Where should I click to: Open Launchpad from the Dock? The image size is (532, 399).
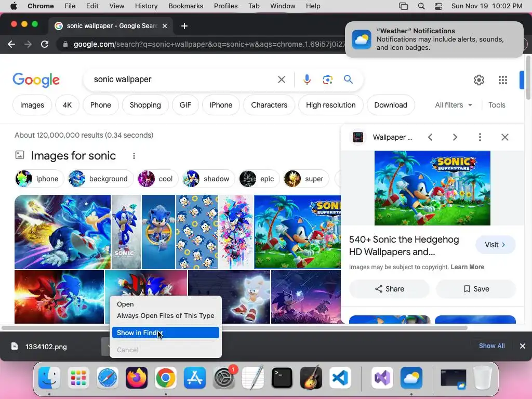[78, 378]
